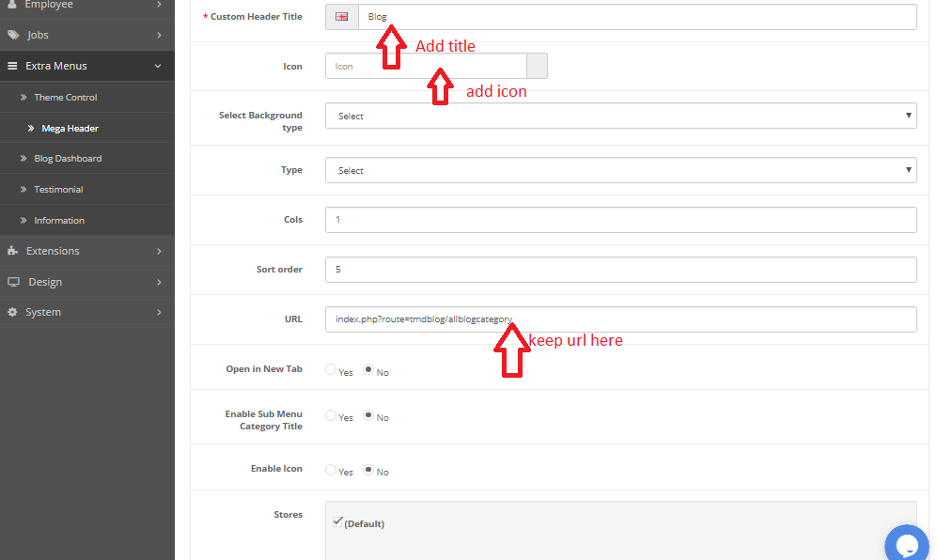Select Yes for Open in New Tab

331,370
